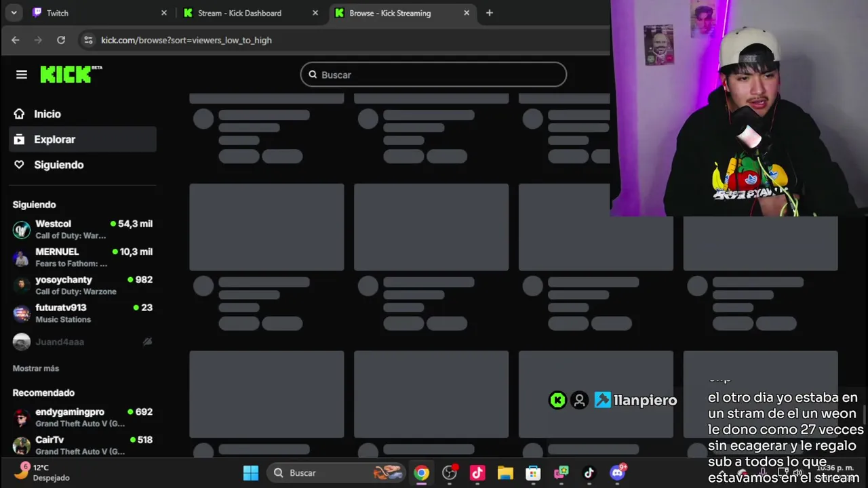This screenshot has width=868, height=488.
Task: Open futuratv913 channel in following list
Action: tap(83, 312)
